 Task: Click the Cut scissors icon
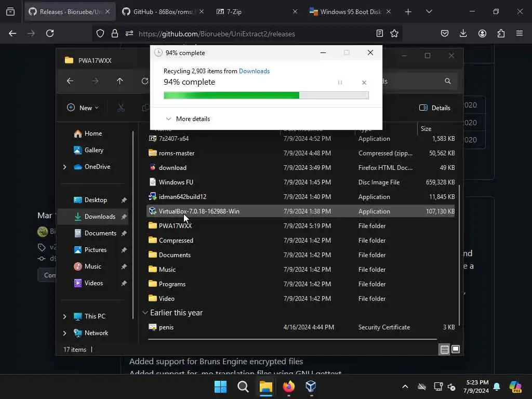121,108
